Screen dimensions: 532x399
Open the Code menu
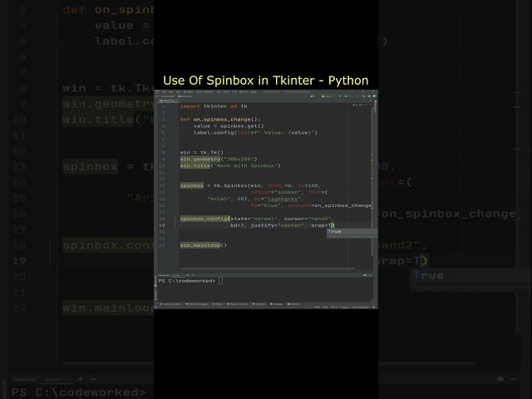click(199, 91)
